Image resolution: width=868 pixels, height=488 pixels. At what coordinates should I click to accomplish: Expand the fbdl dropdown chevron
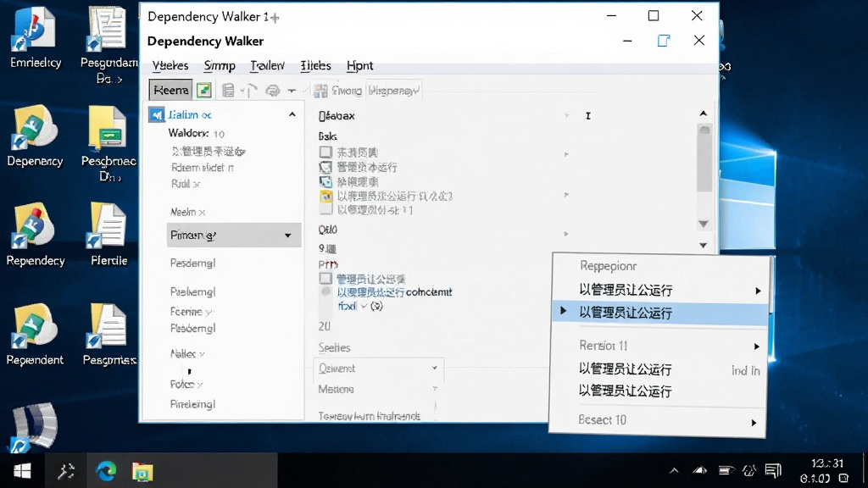(x=364, y=306)
